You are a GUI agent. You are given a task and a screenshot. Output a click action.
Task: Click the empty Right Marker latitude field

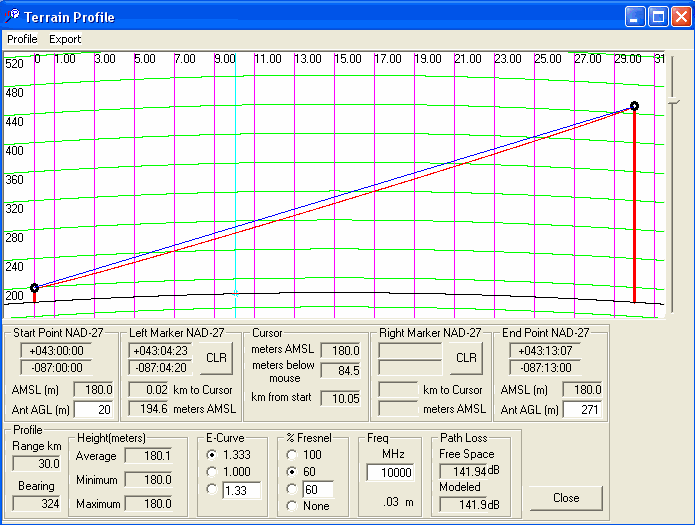pos(410,351)
